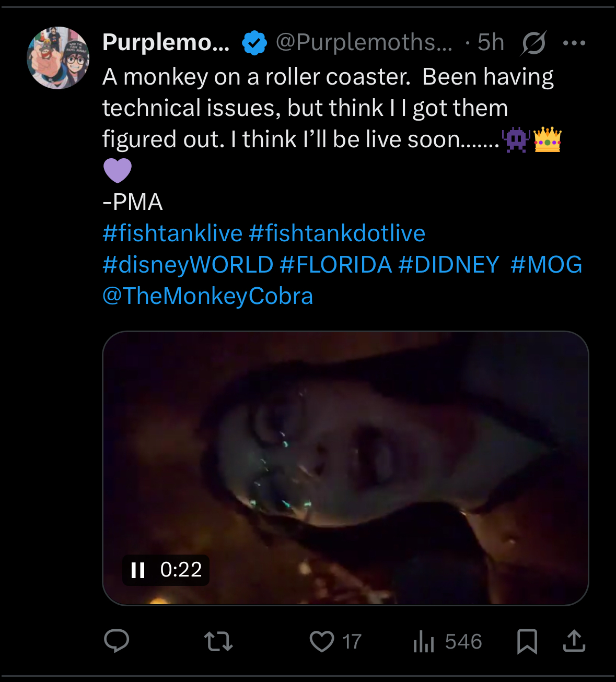Click the blue verified badge
The width and height of the screenshot is (616, 682).
tap(254, 43)
